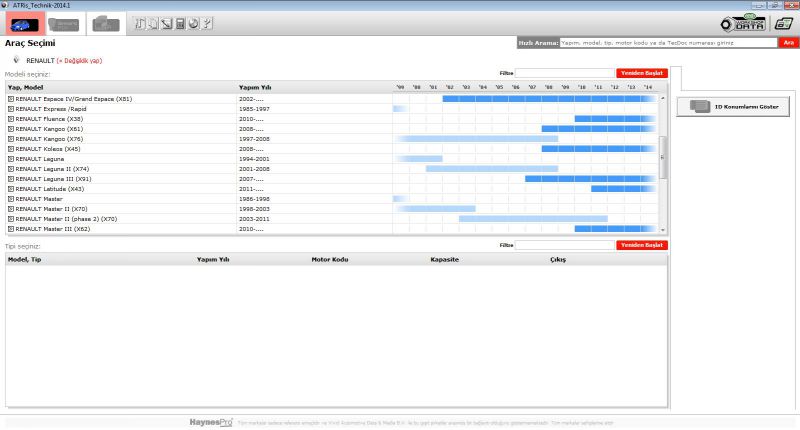
Task: Click Yeniden Başlat above the type list
Action: click(642, 245)
